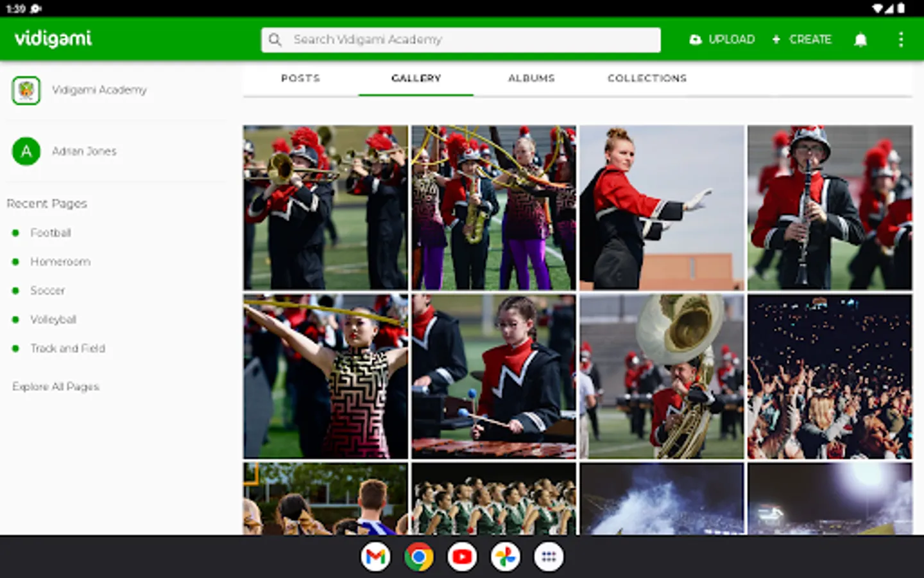
Task: Click the Upload button
Action: 722,40
